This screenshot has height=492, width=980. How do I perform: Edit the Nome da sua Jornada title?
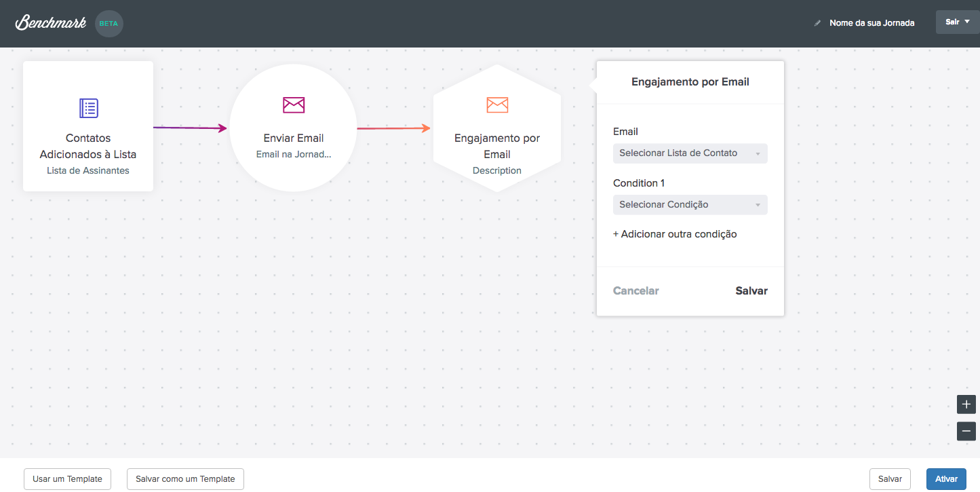[x=871, y=23]
